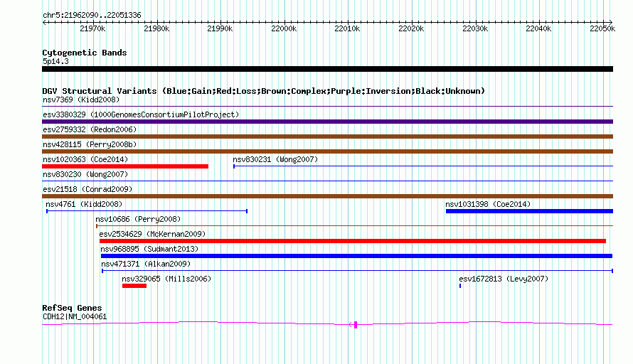Click the chr5:21962090..22051336 region label

pos(92,16)
